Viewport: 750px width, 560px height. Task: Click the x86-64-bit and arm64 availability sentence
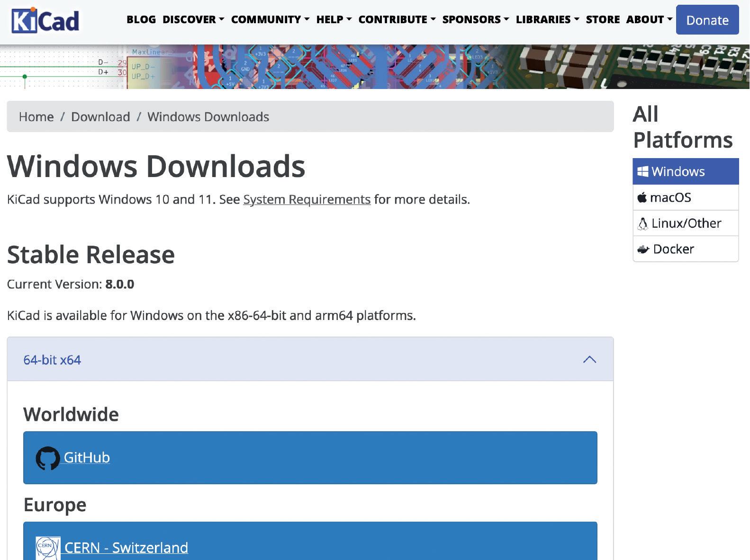[211, 315]
